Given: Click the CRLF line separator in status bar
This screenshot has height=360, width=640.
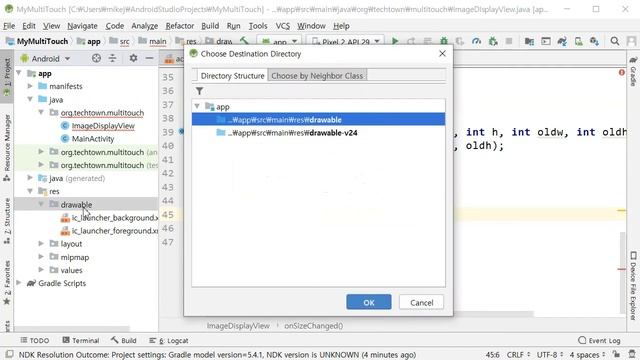Looking at the screenshot, I should point(518,355).
